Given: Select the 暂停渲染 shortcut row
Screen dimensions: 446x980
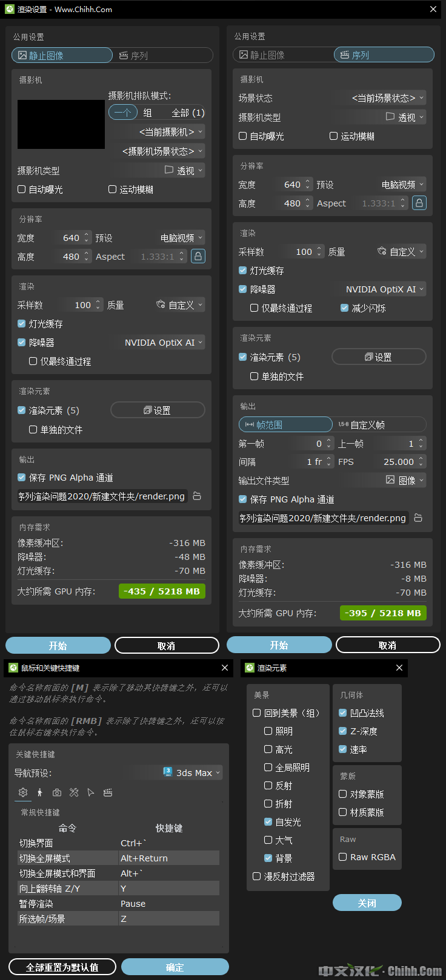Looking at the screenshot, I should pyautogui.click(x=118, y=904).
